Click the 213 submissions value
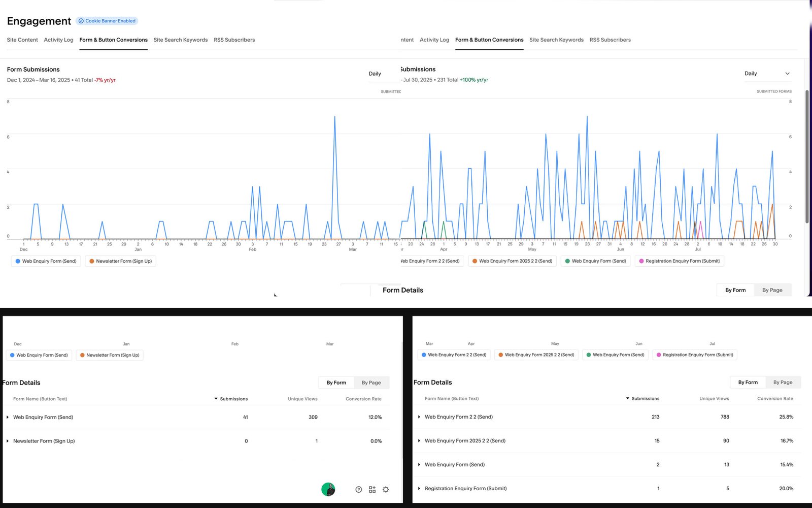This screenshot has width=812, height=508. tap(656, 417)
